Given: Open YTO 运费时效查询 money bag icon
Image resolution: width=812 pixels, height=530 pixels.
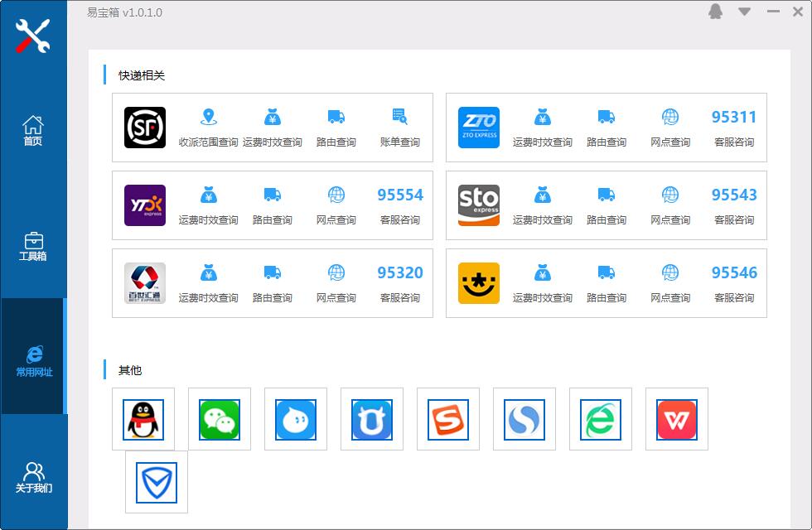Looking at the screenshot, I should point(209,195).
